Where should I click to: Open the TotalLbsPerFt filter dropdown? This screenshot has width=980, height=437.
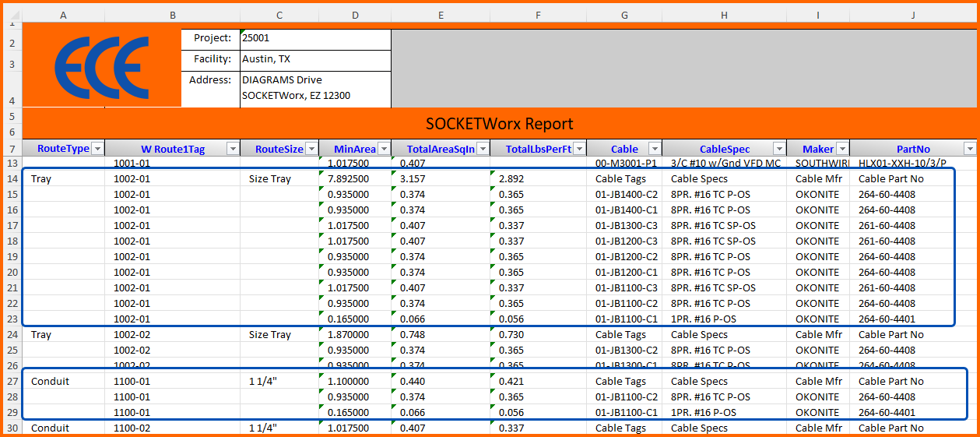tap(579, 149)
